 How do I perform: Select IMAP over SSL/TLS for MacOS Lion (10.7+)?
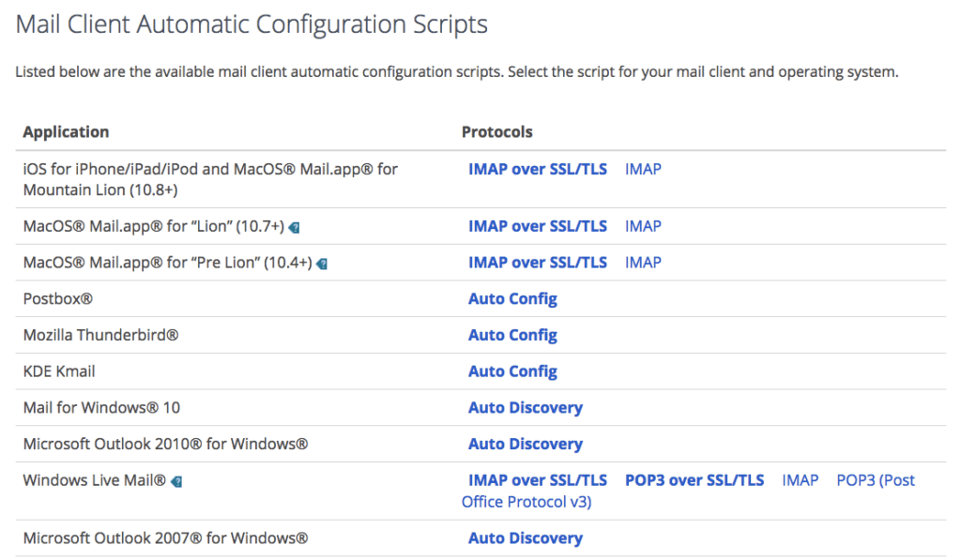(x=538, y=226)
